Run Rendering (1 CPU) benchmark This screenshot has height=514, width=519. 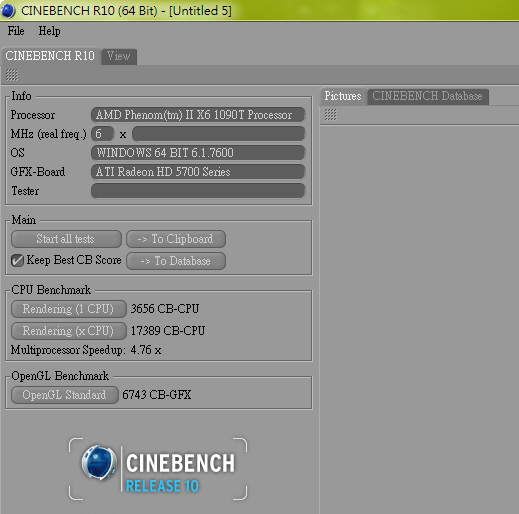[68, 309]
